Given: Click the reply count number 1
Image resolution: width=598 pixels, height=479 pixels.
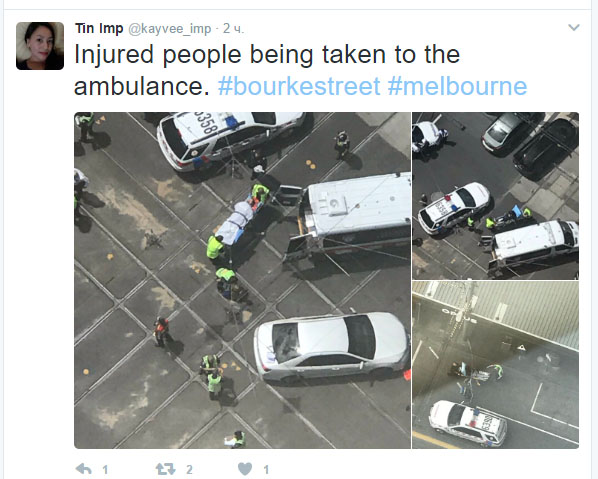Looking at the screenshot, I should coord(105,469).
